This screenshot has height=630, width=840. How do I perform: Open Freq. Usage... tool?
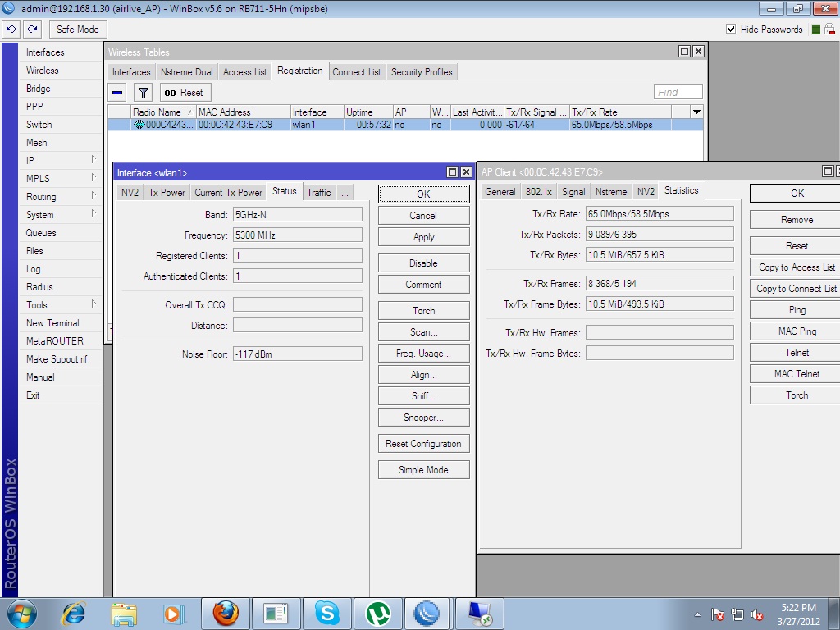click(x=424, y=354)
